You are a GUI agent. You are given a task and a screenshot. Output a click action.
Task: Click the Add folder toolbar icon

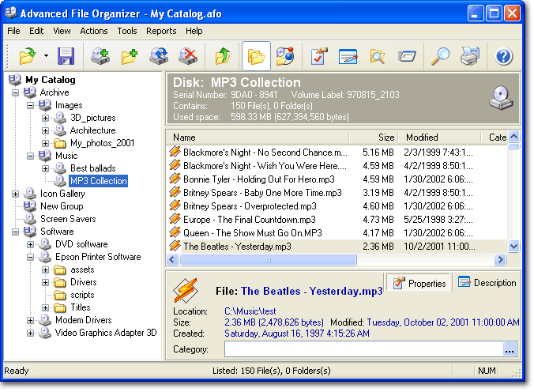pos(130,56)
